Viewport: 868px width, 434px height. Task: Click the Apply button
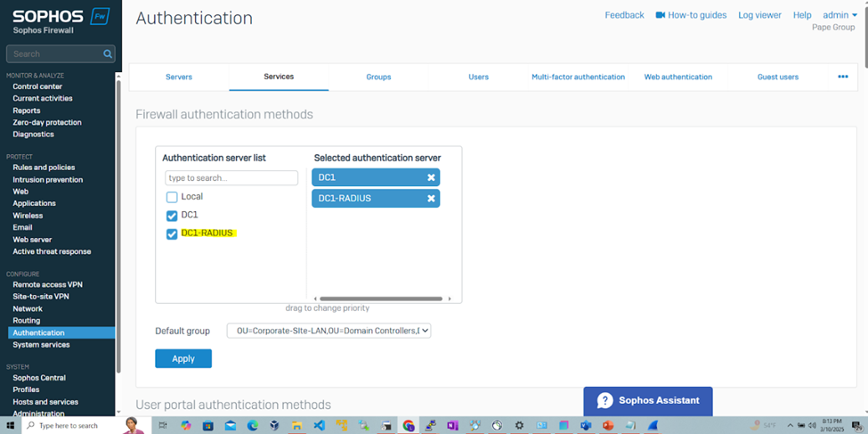click(x=183, y=358)
